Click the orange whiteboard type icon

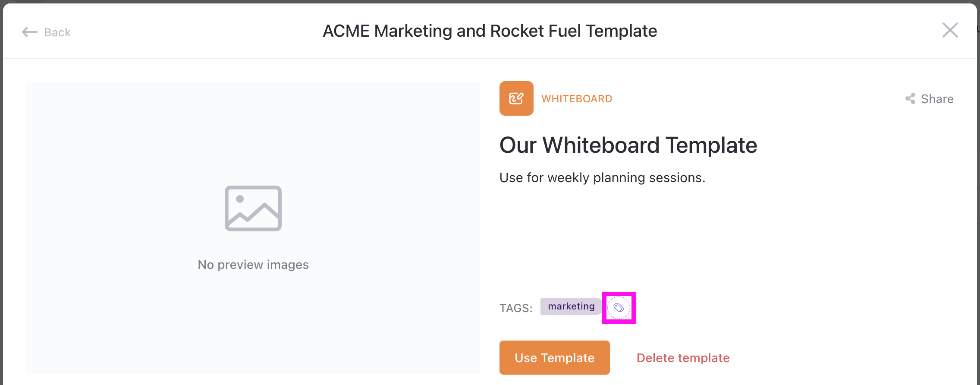516,98
